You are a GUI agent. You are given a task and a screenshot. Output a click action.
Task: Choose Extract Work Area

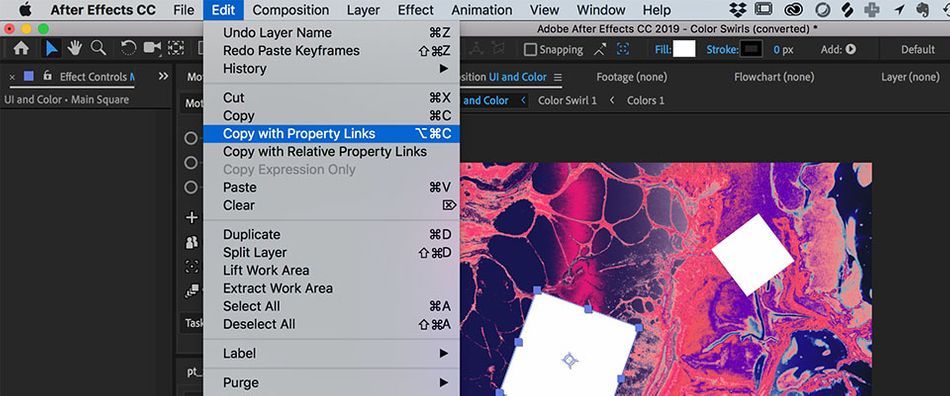(x=331, y=288)
